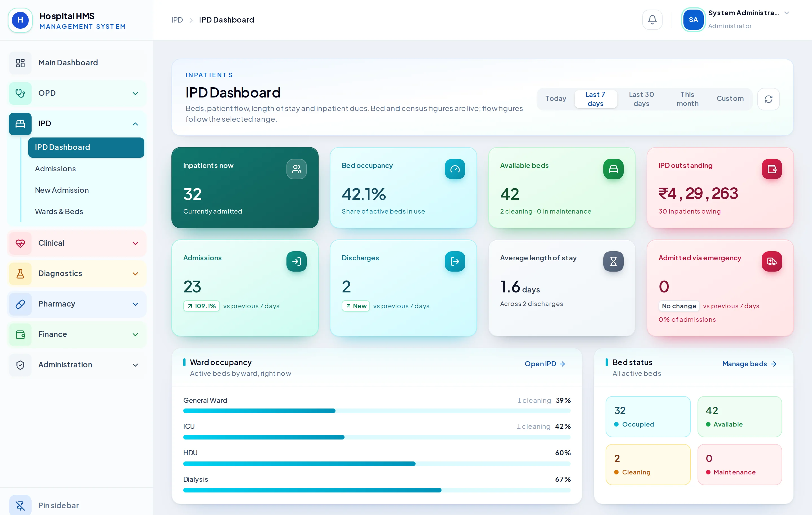This screenshot has width=812, height=515.
Task: Select the Today range tab
Action: pos(555,99)
